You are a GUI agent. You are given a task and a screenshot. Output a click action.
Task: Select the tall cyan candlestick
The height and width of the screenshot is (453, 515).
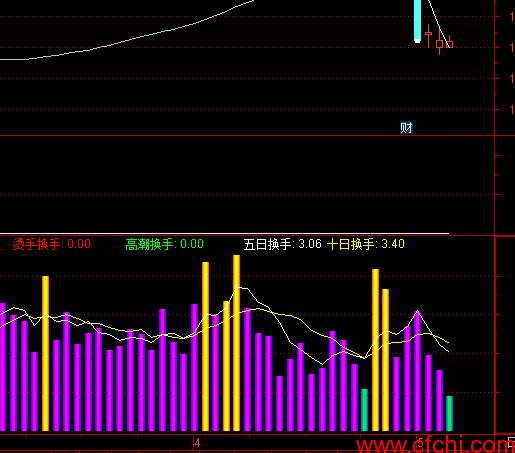tap(417, 21)
